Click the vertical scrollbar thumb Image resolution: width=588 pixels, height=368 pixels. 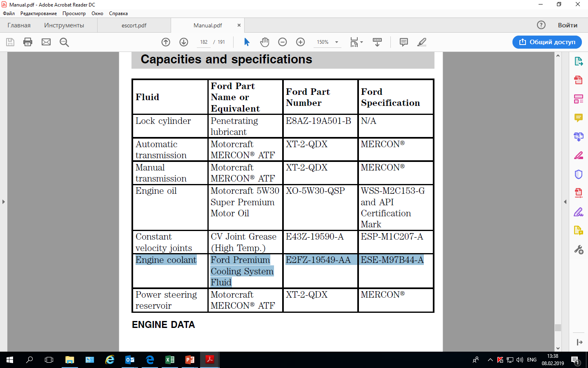pyautogui.click(x=558, y=328)
